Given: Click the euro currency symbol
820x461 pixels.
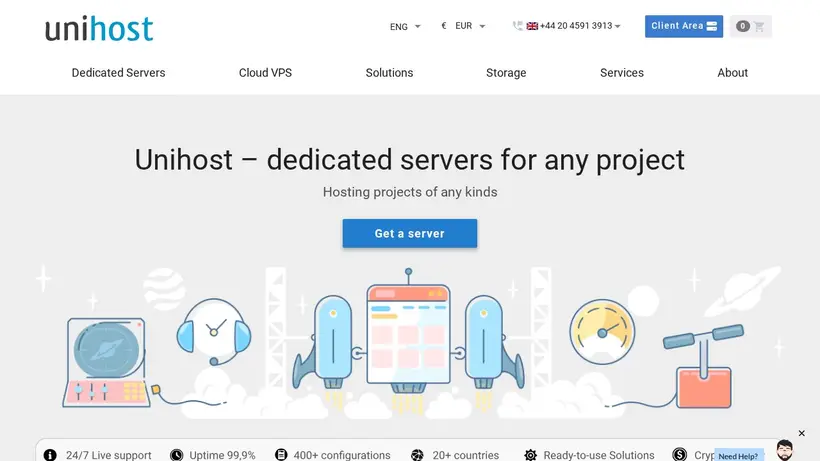Looking at the screenshot, I should click(443, 26).
